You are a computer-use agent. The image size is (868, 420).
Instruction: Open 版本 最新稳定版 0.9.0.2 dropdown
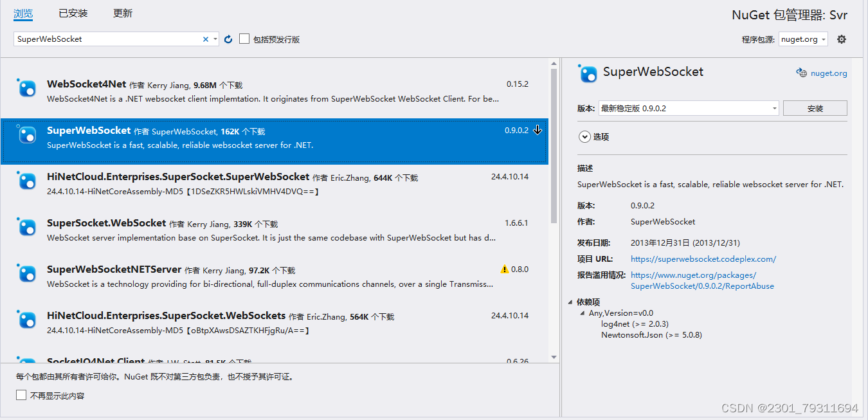689,108
